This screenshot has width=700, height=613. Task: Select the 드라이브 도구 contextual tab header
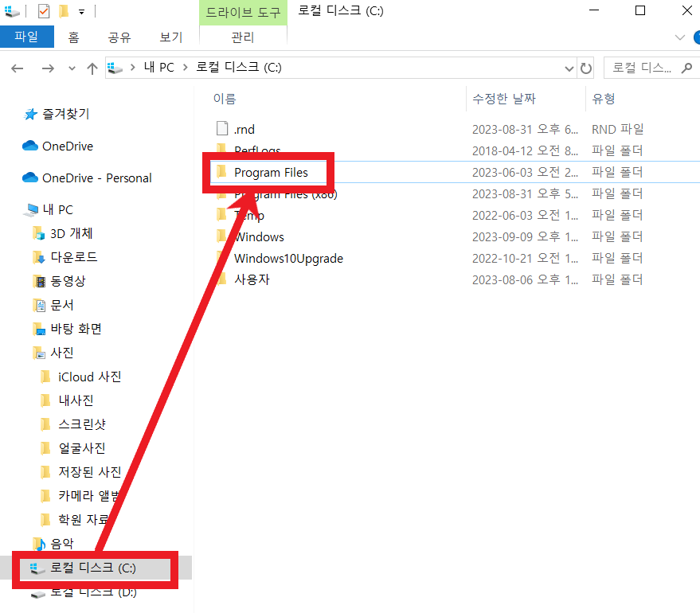coord(243,13)
